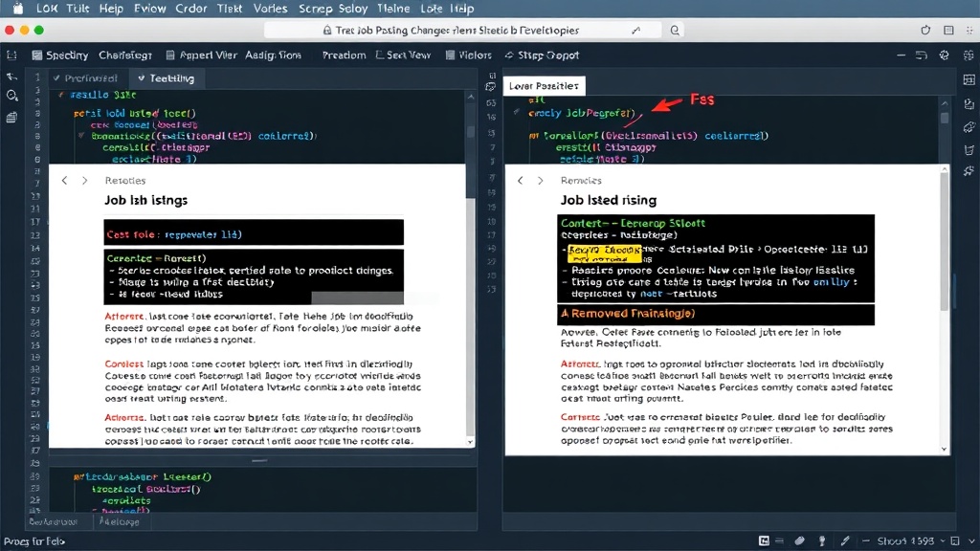Switch to the Teetlling tab

tap(167, 78)
